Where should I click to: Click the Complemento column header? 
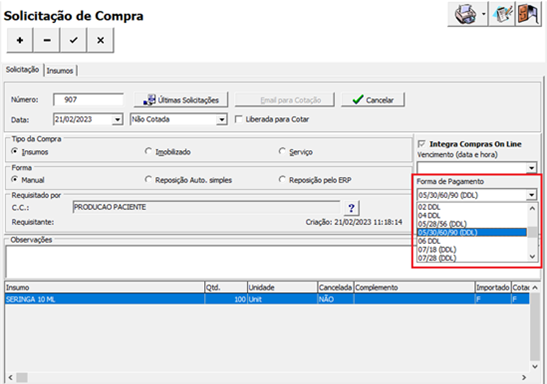pyautogui.click(x=414, y=287)
